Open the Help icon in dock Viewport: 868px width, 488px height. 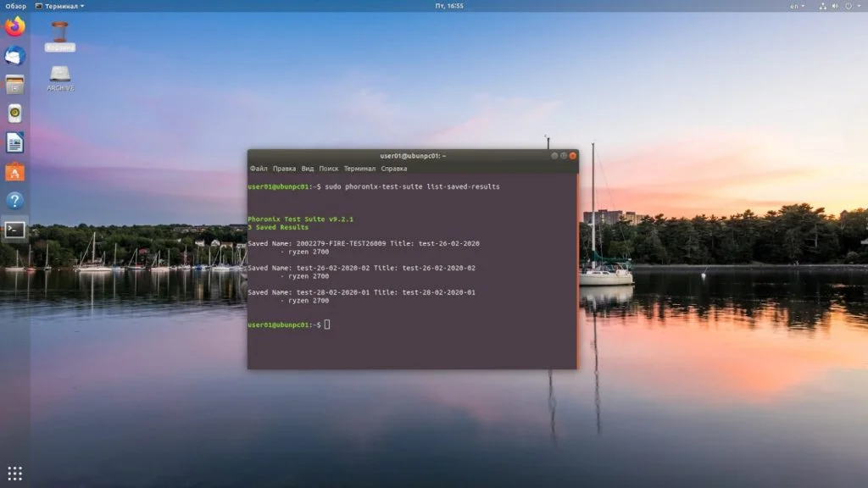[14, 201]
